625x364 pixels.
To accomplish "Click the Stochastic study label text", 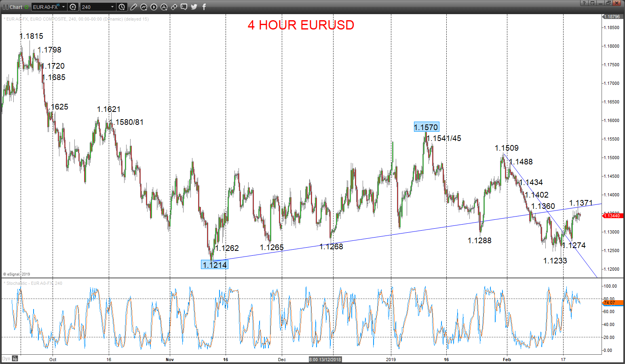I will click(33, 283).
